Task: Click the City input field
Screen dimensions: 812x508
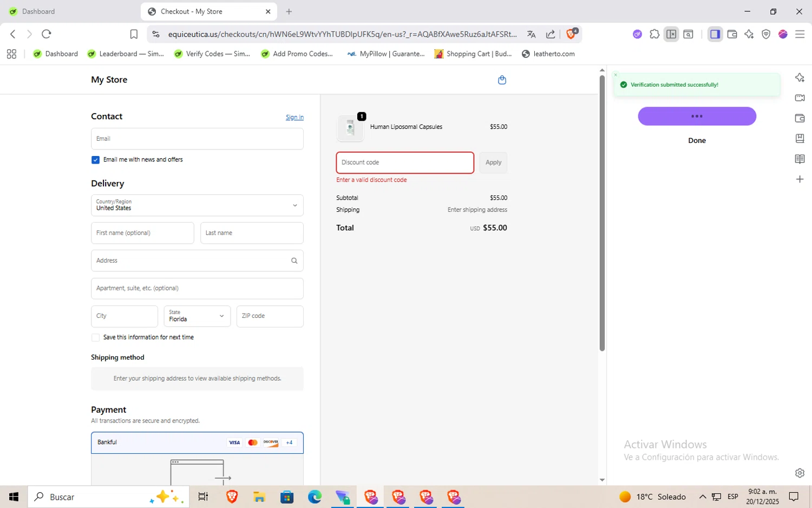Action: pyautogui.click(x=125, y=316)
